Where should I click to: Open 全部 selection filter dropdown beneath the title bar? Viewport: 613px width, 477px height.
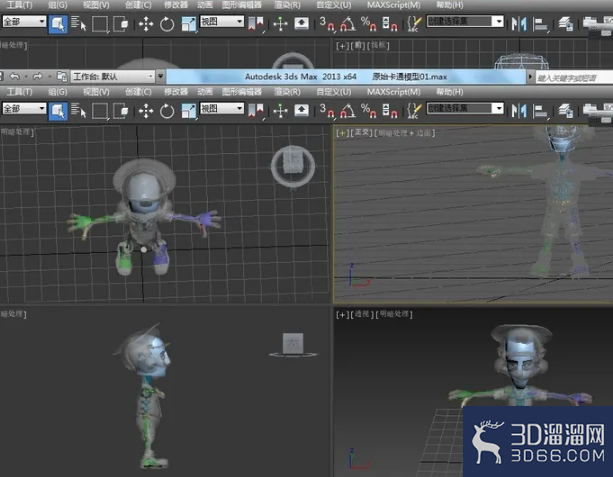pyautogui.click(x=24, y=108)
